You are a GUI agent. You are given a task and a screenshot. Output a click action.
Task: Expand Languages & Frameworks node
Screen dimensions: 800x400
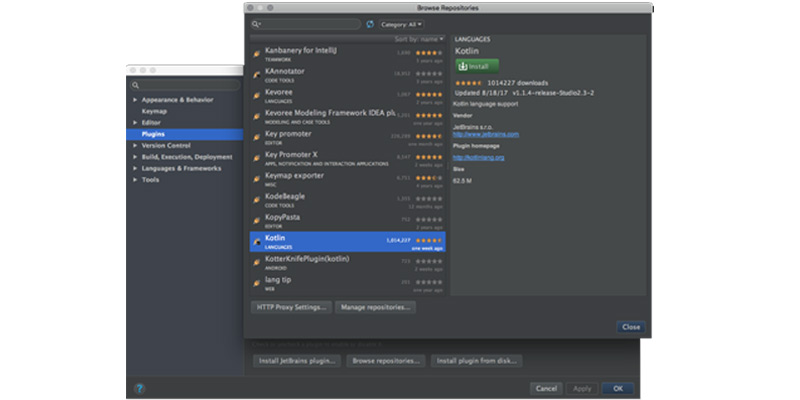(135, 168)
